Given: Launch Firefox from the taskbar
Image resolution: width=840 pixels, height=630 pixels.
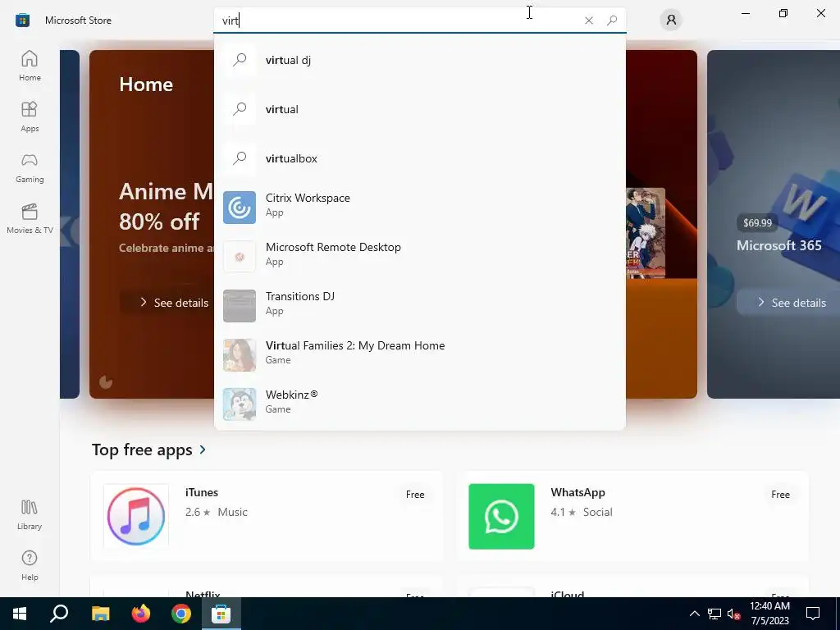Looking at the screenshot, I should tap(141, 614).
